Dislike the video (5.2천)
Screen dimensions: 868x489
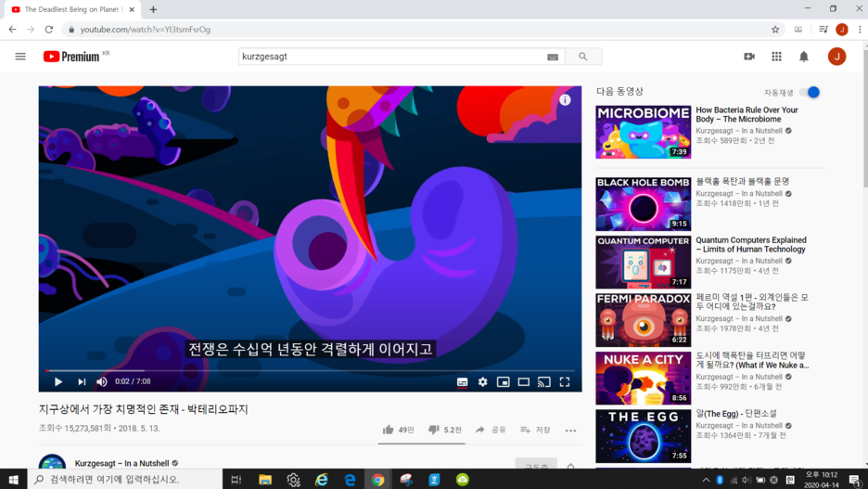(x=444, y=430)
